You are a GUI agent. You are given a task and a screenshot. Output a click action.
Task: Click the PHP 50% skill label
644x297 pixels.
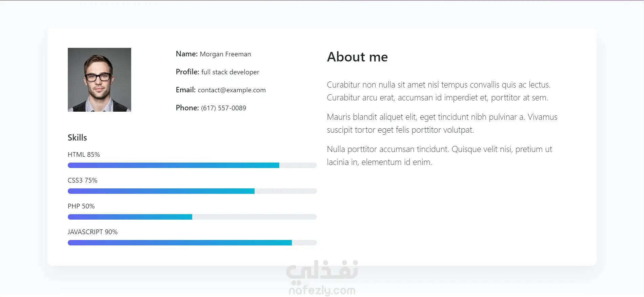(x=81, y=206)
